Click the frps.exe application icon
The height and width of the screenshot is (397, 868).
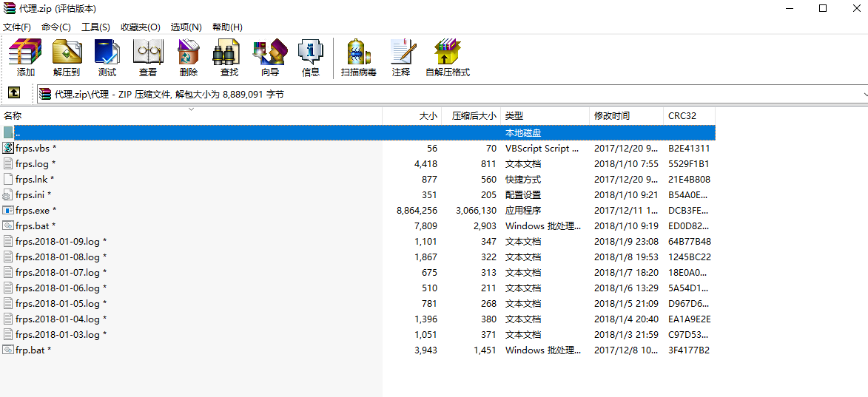click(x=7, y=210)
